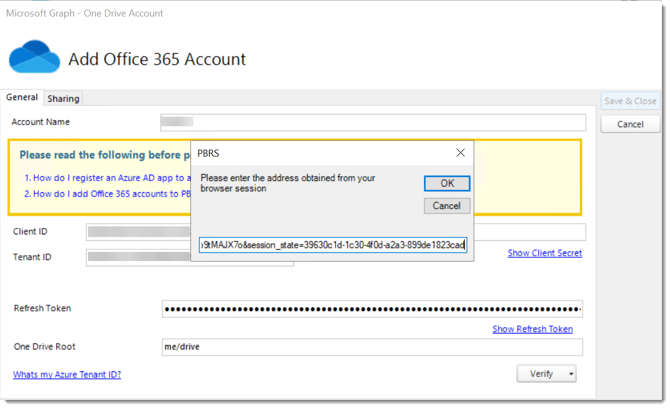Click the One Drive Root field
This screenshot has width=670, height=408.
(372, 347)
